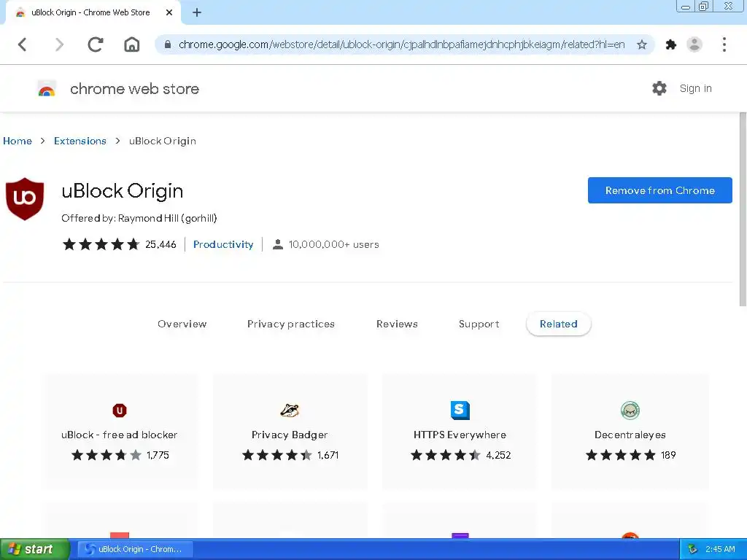Click the uBlock Origin taskbar button
This screenshot has height=560, width=747.
(135, 549)
